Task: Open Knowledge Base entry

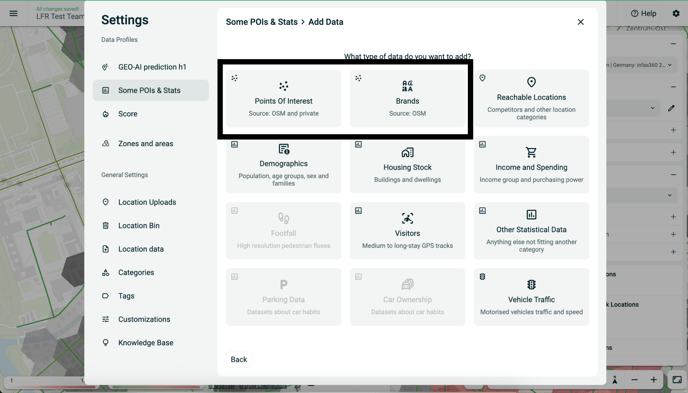Action: 151,343
